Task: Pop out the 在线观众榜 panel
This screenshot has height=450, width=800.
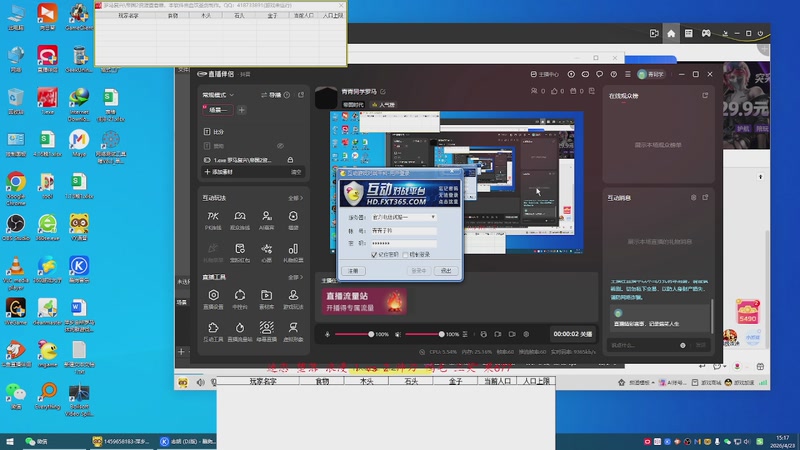Action: 705,95
